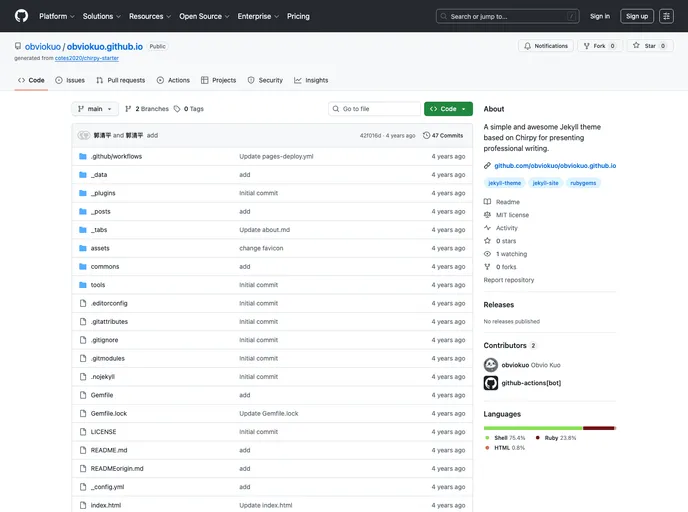Screen dimensions: 688x512
Task: Click the GitHub logo in header
Action: click(x=22, y=16)
